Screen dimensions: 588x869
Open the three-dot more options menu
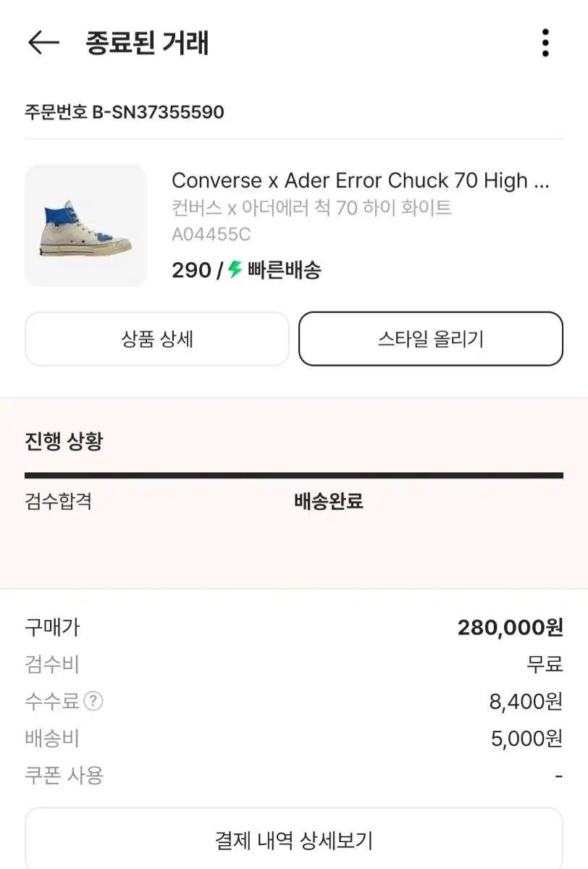(545, 43)
